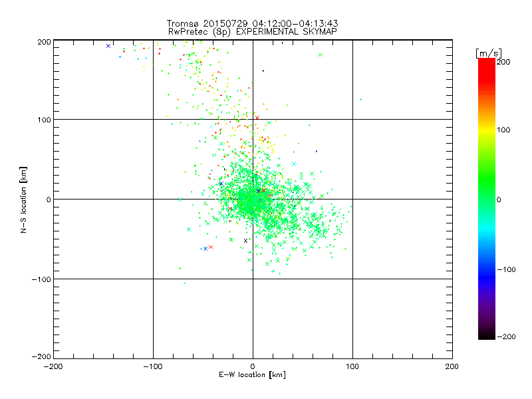Click the colorbar value '-200' at the bottom

pyautogui.click(x=506, y=336)
